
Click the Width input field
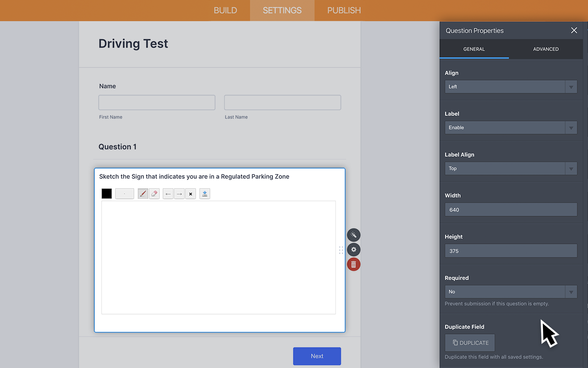click(x=510, y=210)
